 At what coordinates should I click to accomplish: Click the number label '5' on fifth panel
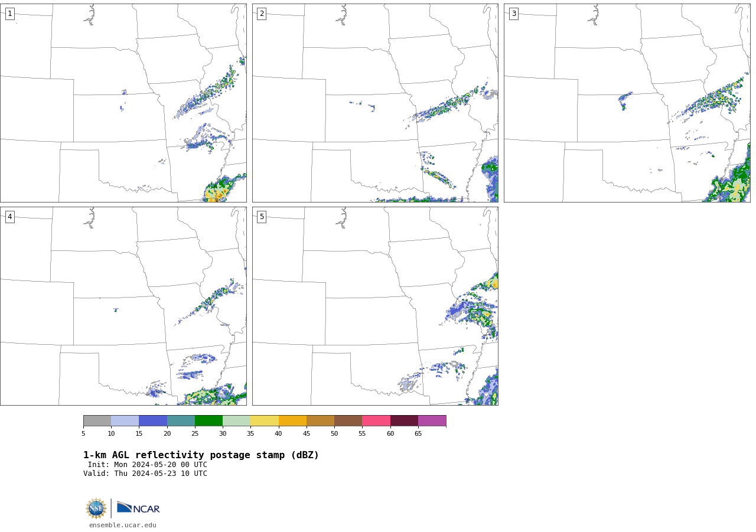(x=262, y=217)
